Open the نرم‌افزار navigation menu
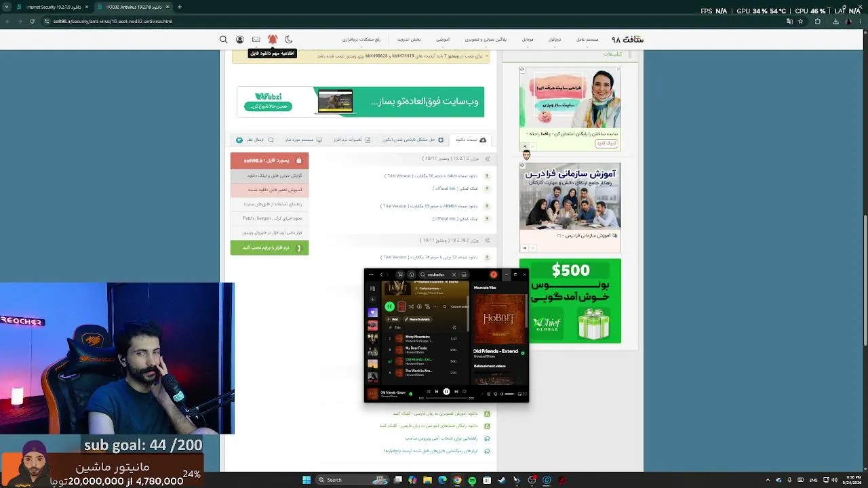This screenshot has width=868, height=488. [555, 39]
